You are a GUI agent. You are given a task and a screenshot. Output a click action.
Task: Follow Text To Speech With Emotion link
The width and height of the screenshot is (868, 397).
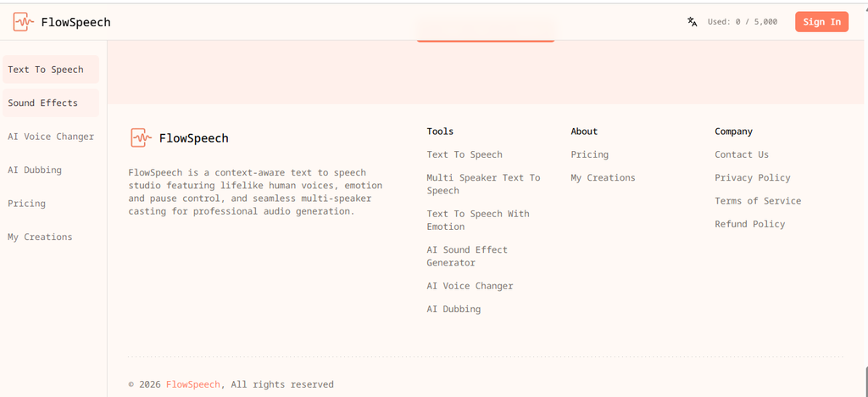pos(478,220)
